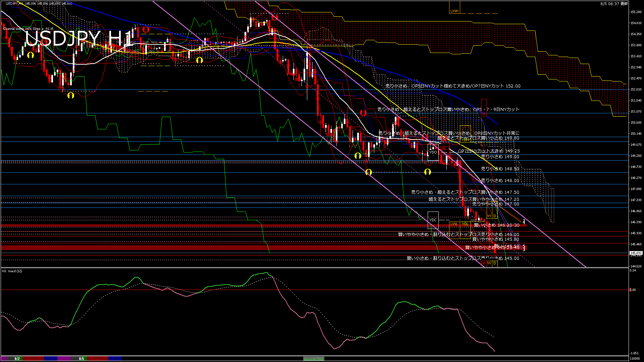644x362 pixels.
Task: Select the 8/2 date segment on the session bar
Action: coord(17,359)
